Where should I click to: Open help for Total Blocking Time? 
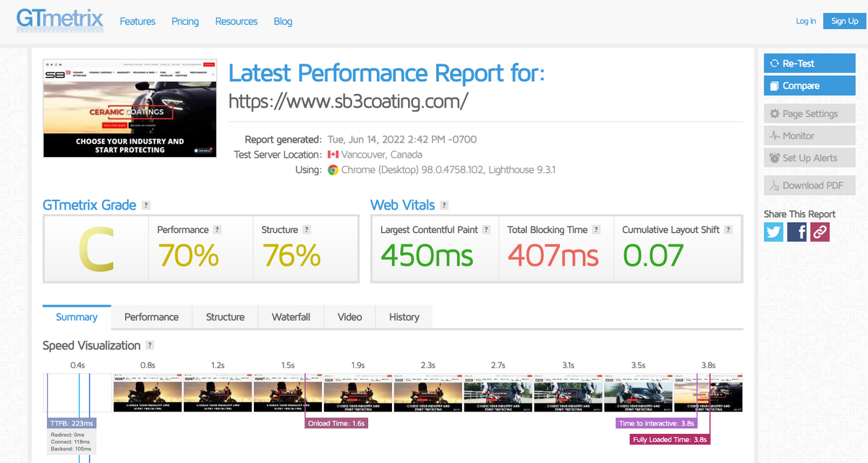(x=596, y=230)
